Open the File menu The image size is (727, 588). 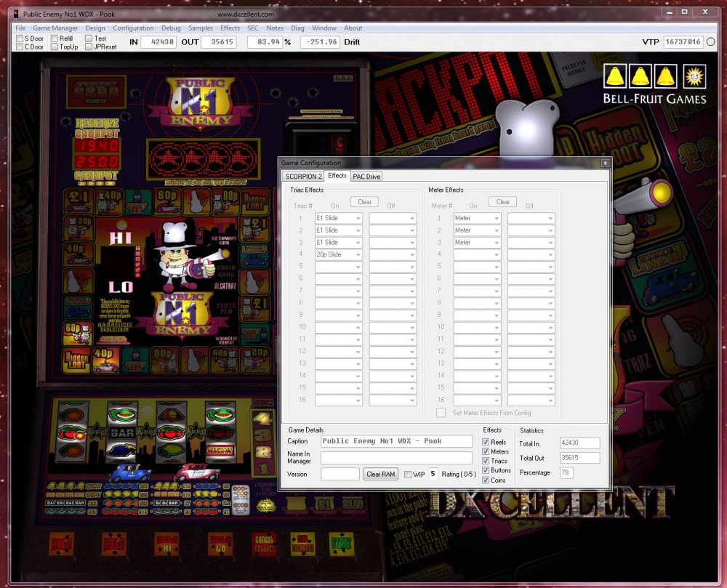point(20,28)
